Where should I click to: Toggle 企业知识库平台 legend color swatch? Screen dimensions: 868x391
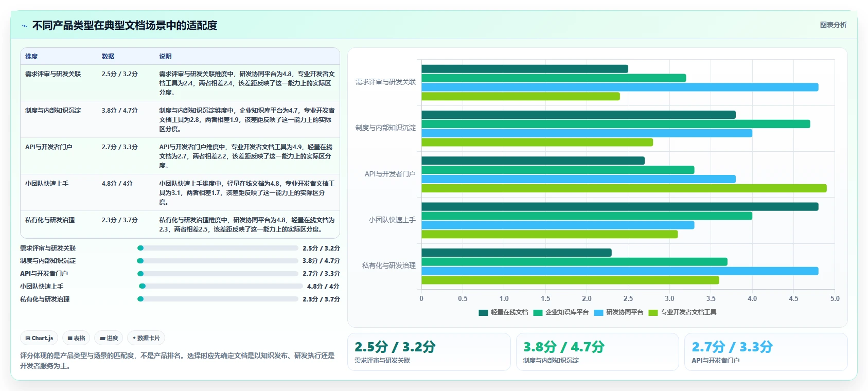pos(538,312)
